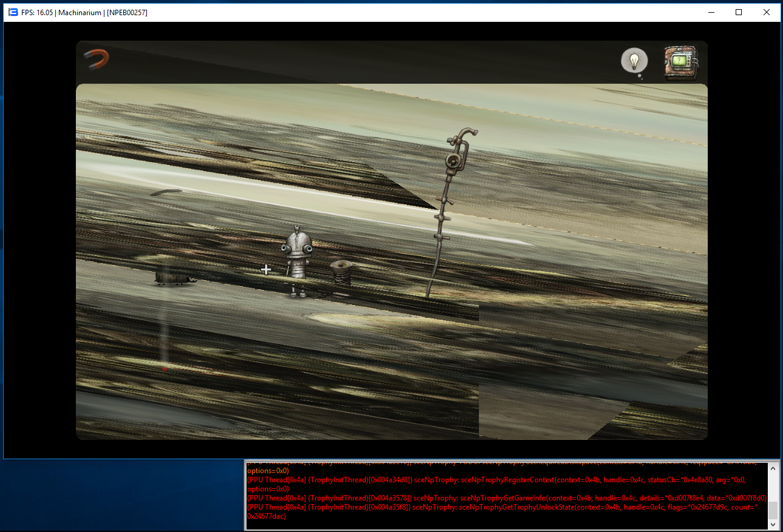
Task: Close the Machinarium game window
Action: pos(767,12)
